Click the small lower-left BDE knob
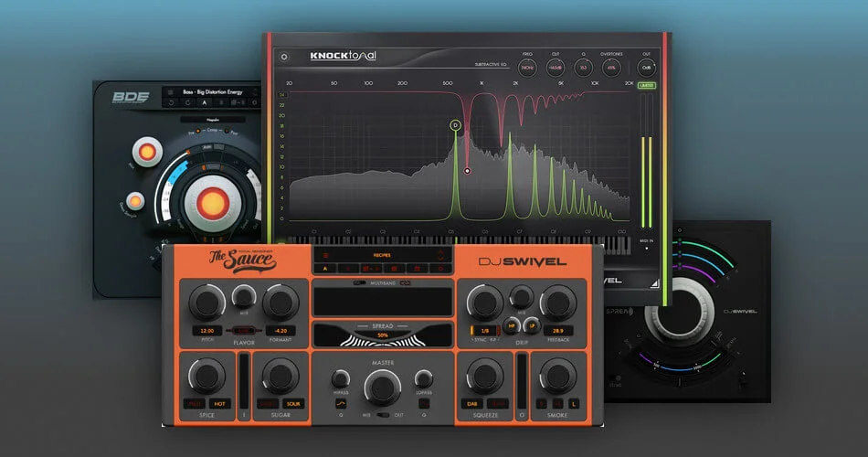Screen dimensions: 868x457 [x=135, y=201]
